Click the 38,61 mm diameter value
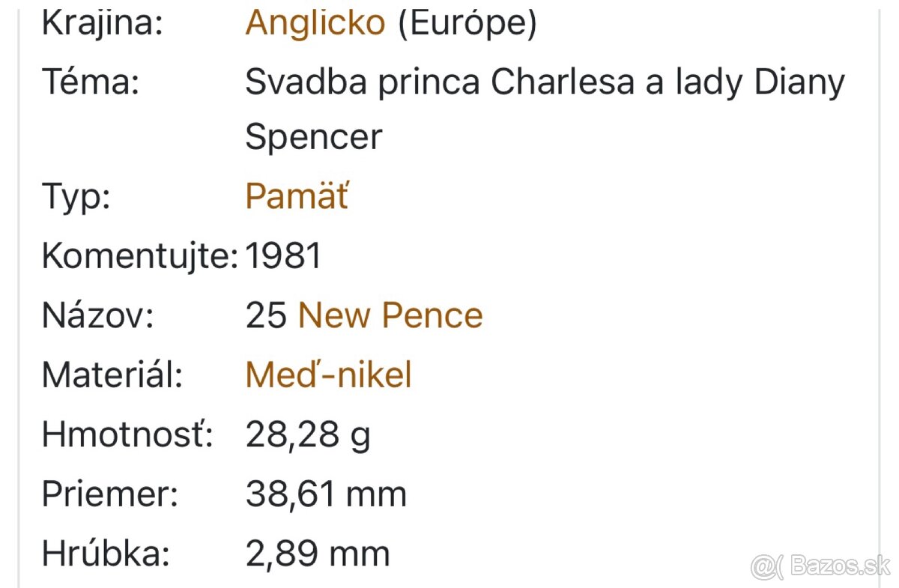Viewport: 899px width, 588px height. click(x=326, y=494)
